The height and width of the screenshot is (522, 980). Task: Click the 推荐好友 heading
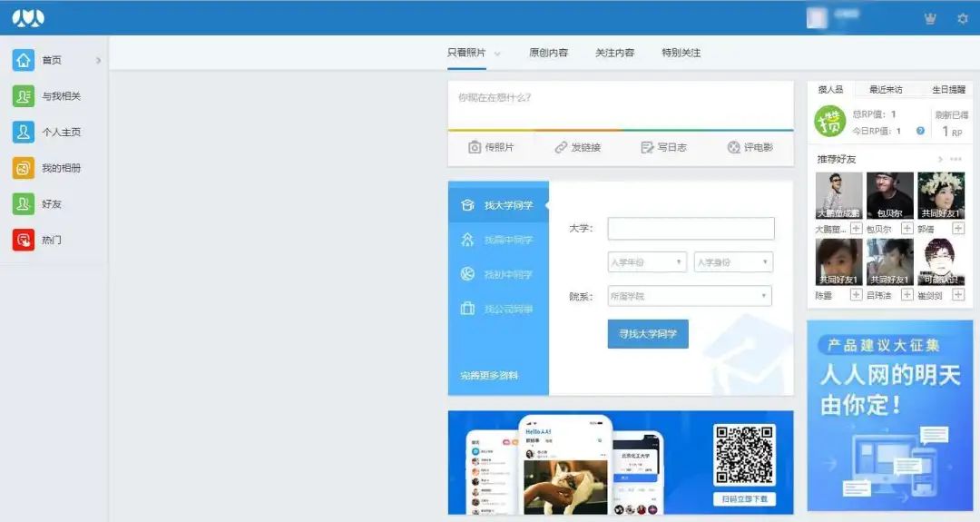tap(837, 160)
